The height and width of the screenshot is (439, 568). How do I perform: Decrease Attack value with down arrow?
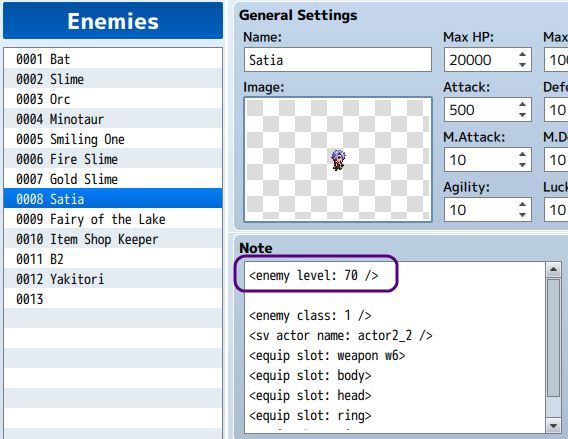[x=522, y=114]
